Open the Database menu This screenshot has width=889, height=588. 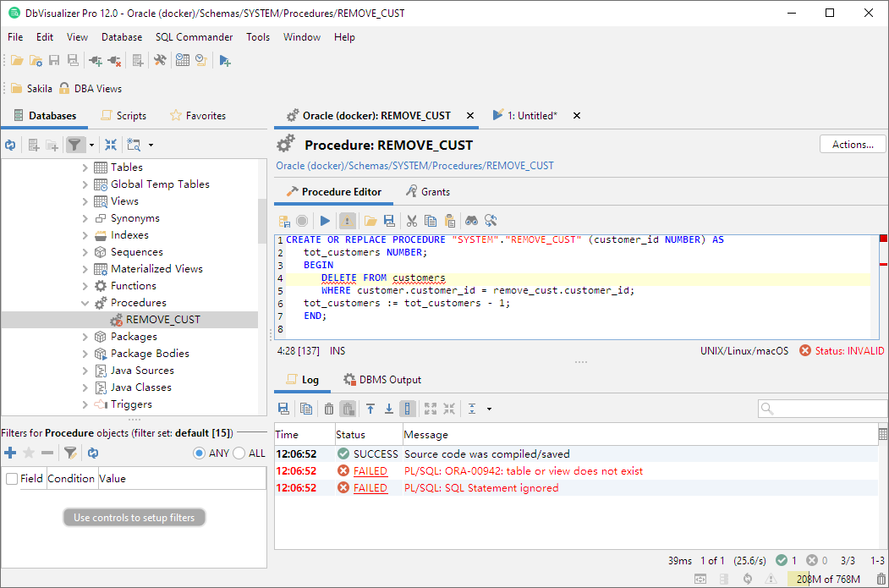(122, 37)
